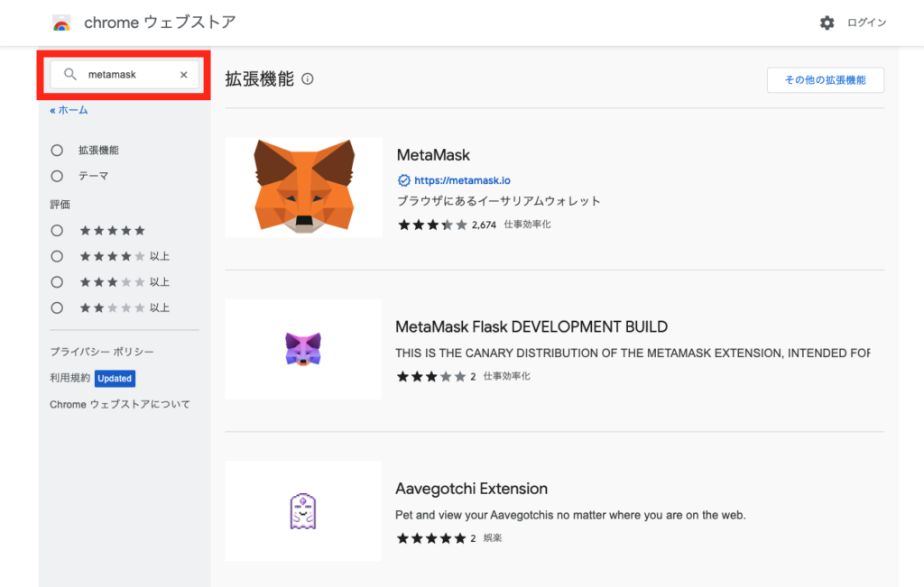Image resolution: width=924 pixels, height=587 pixels.
Task: Open Aavegotchi Extension title
Action: [x=471, y=489]
